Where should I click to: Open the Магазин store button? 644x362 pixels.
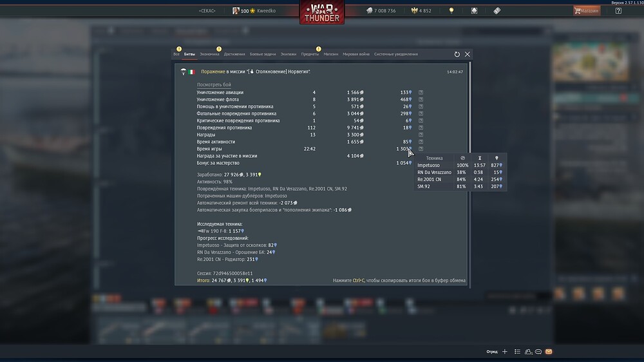(x=587, y=11)
